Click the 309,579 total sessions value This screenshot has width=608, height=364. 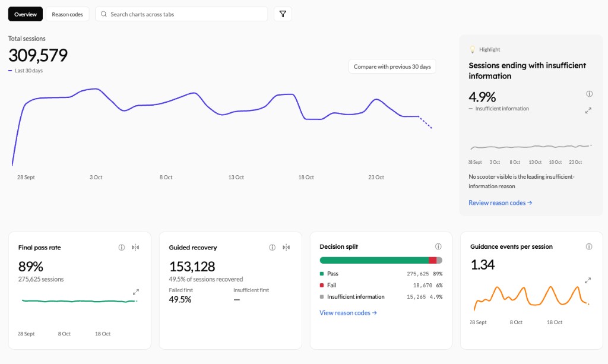(x=38, y=55)
